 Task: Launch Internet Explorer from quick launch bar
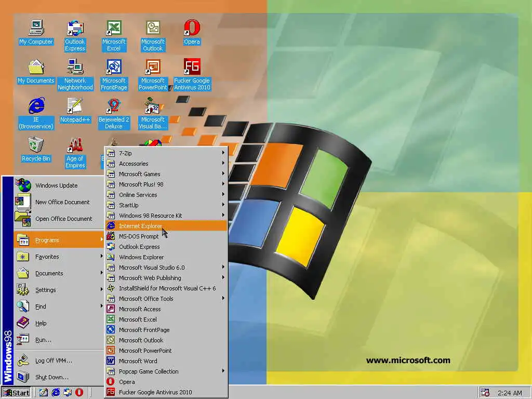tap(55, 392)
